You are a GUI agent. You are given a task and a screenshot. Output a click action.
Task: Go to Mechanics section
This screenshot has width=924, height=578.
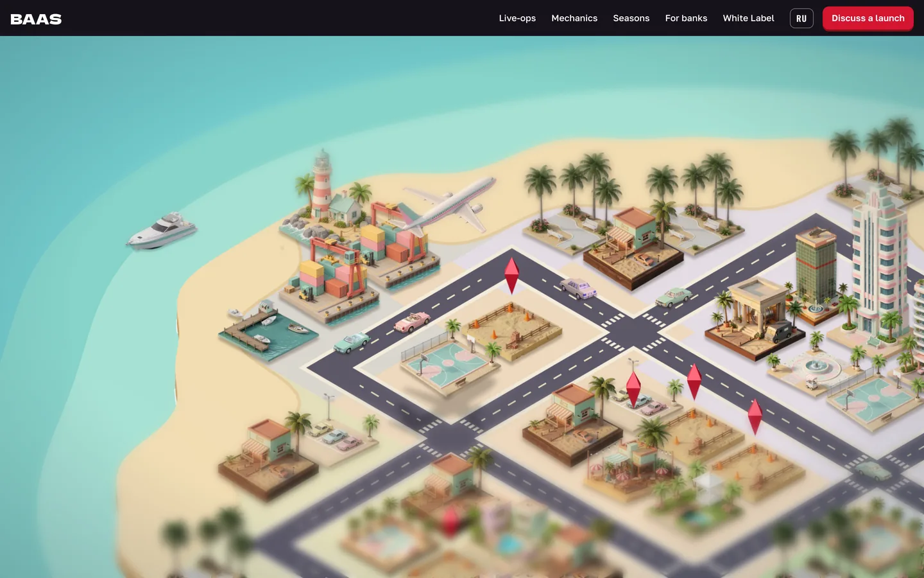(574, 18)
